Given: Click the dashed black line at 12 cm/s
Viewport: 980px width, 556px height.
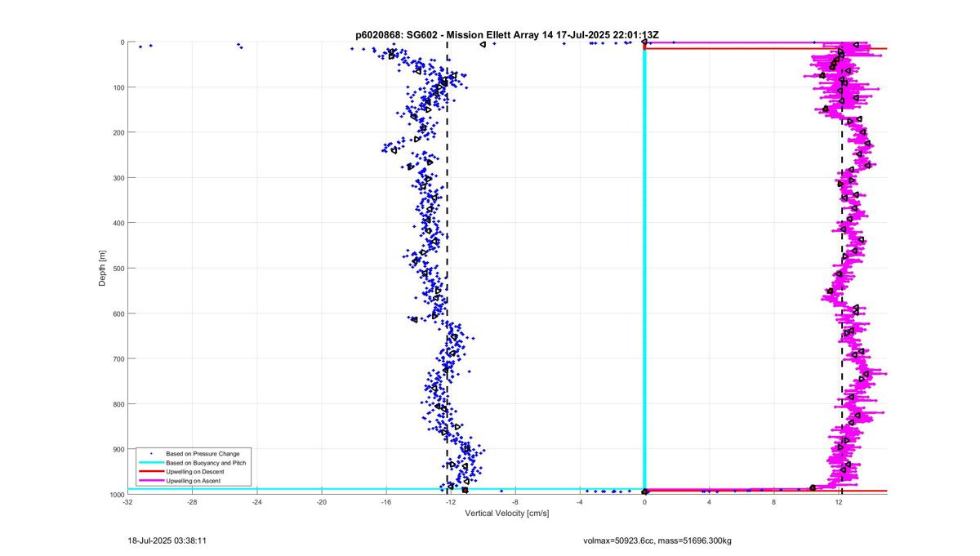Looking at the screenshot, I should [841, 268].
